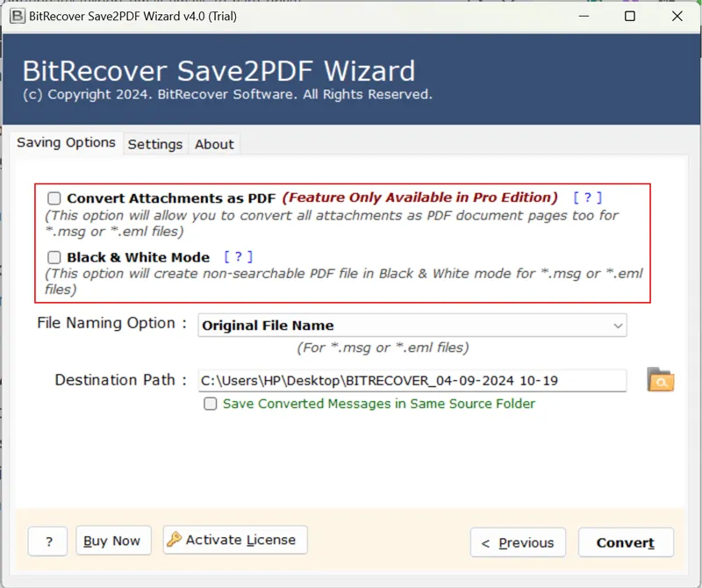The height and width of the screenshot is (588, 702).
Task: Click the question mark help button
Action: tap(48, 541)
